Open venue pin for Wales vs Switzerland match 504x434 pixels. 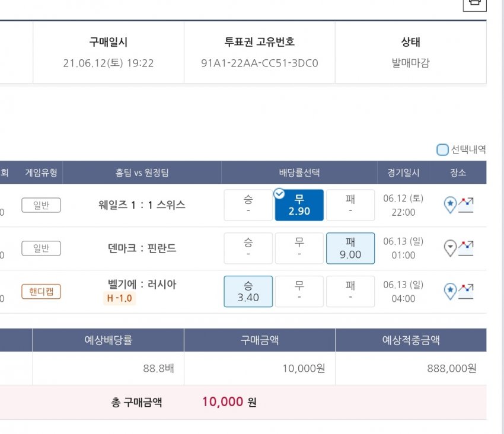[450, 205]
